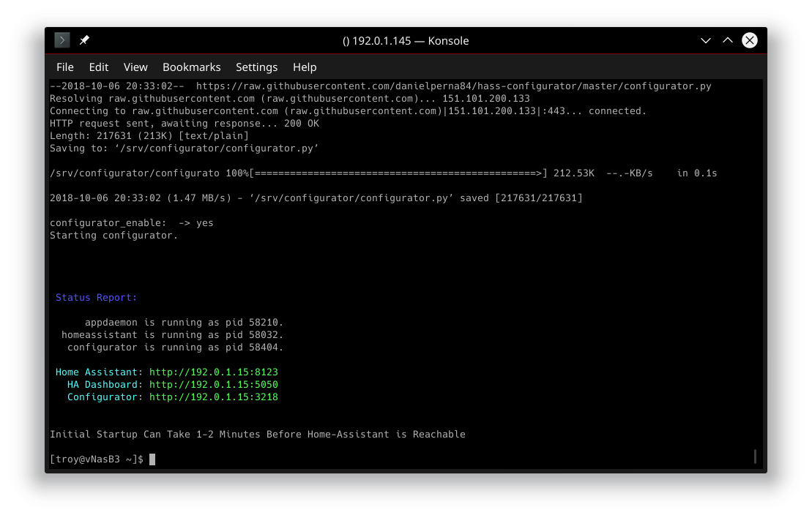Screen dimensions: 812x518
Task: Open the View menu
Action: click(135, 67)
